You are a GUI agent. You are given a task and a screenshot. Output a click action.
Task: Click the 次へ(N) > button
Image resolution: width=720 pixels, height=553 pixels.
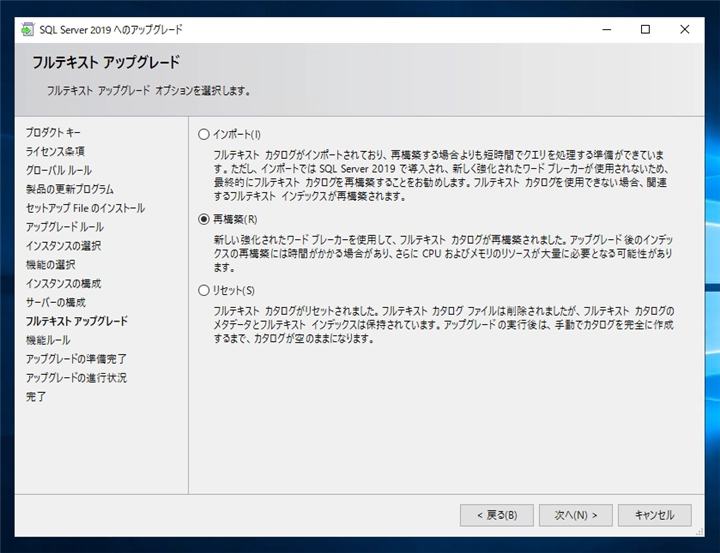(576, 515)
